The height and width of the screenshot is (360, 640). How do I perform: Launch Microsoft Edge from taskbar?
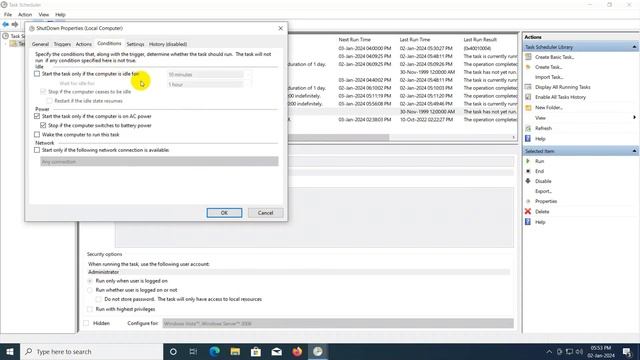point(214,351)
